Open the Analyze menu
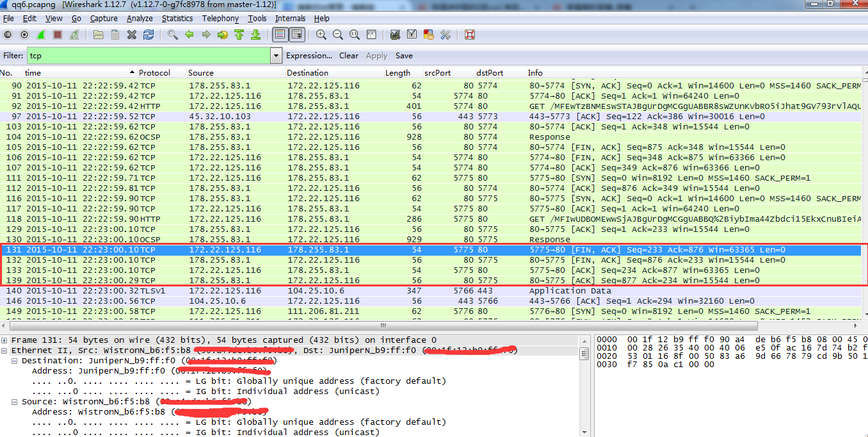This screenshot has width=868, height=437. pyautogui.click(x=140, y=19)
